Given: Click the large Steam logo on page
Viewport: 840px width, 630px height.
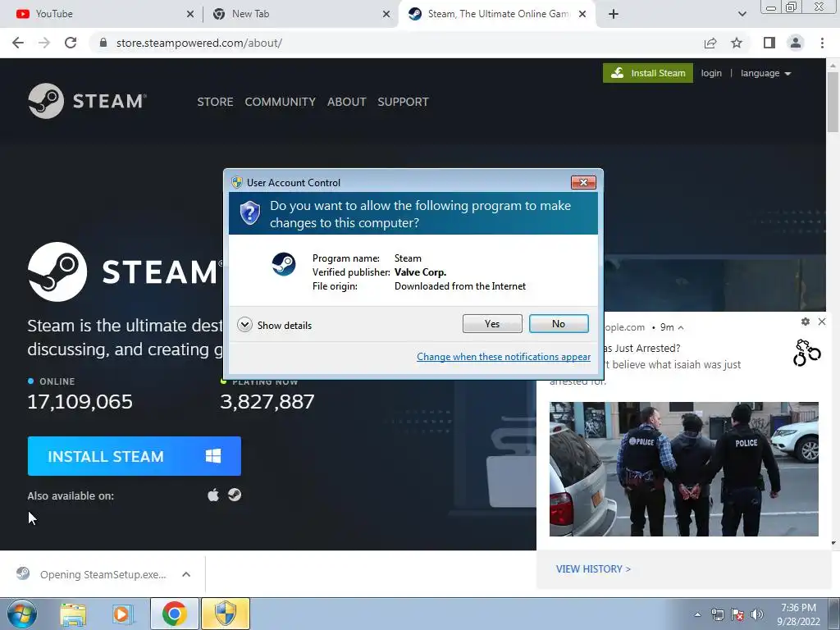Looking at the screenshot, I should click(125, 272).
